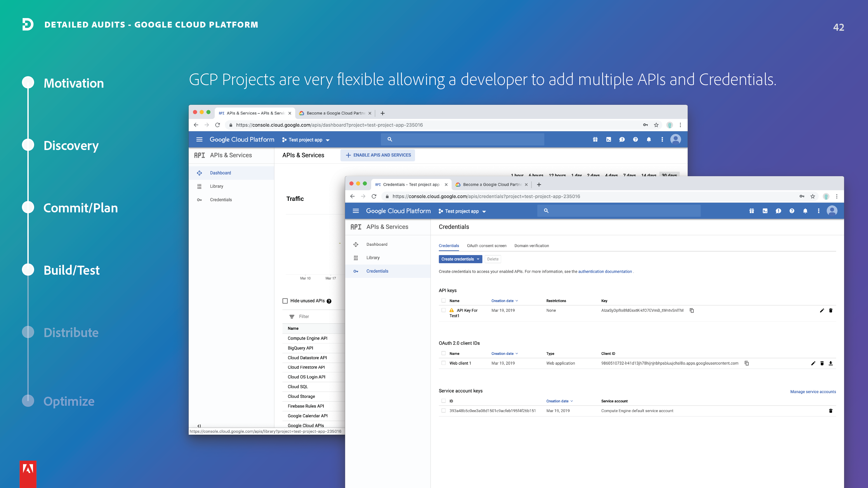Viewport: 868px width, 488px height.
Task: Click the Delete credentials button
Action: [x=493, y=259]
